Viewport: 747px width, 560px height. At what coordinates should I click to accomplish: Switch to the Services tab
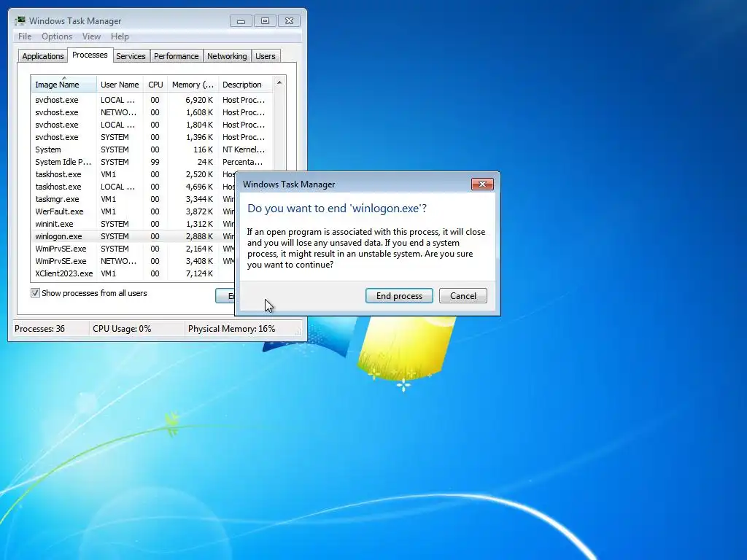[131, 56]
